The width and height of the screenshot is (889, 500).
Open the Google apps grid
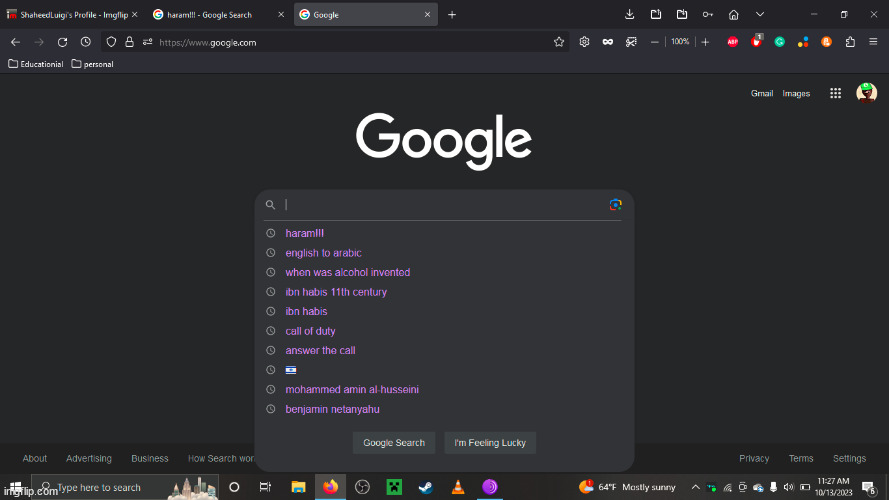835,93
